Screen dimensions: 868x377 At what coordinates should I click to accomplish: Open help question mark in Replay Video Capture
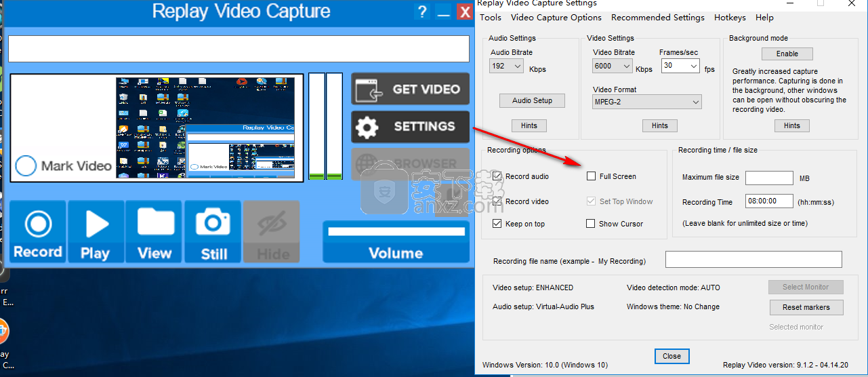[422, 12]
